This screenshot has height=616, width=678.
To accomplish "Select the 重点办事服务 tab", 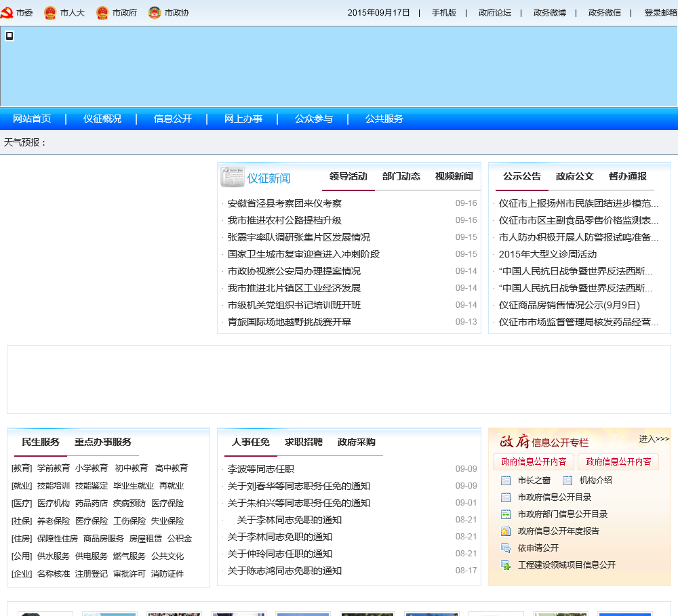I will coord(103,442).
